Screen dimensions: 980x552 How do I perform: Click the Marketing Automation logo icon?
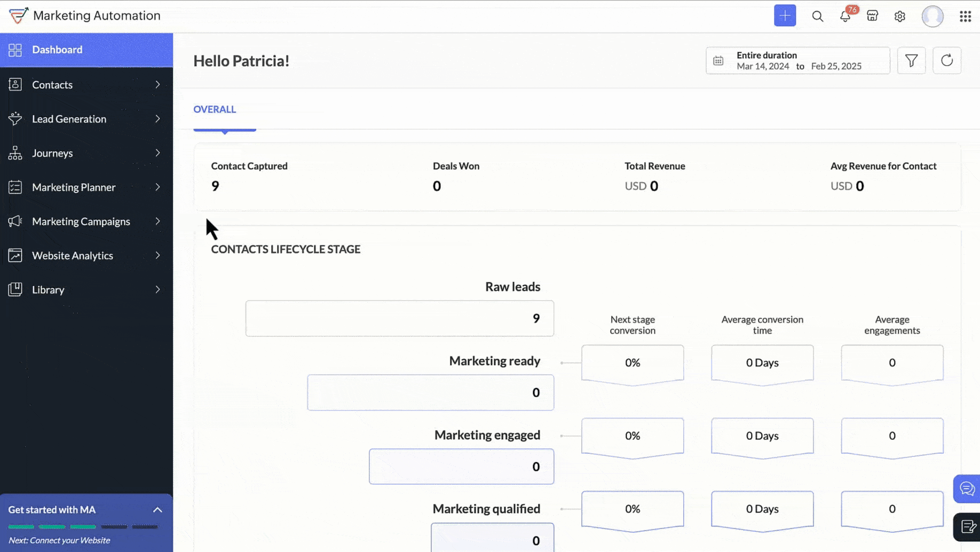click(x=18, y=15)
